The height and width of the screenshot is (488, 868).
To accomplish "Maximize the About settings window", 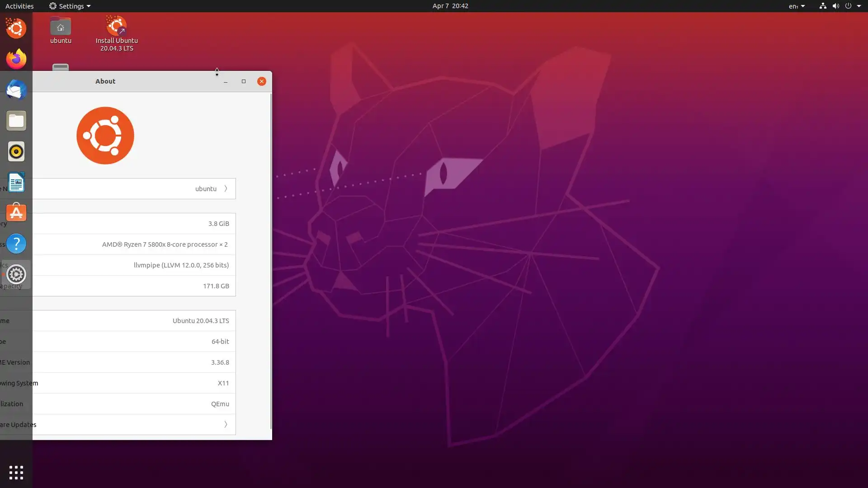I will coord(244,81).
